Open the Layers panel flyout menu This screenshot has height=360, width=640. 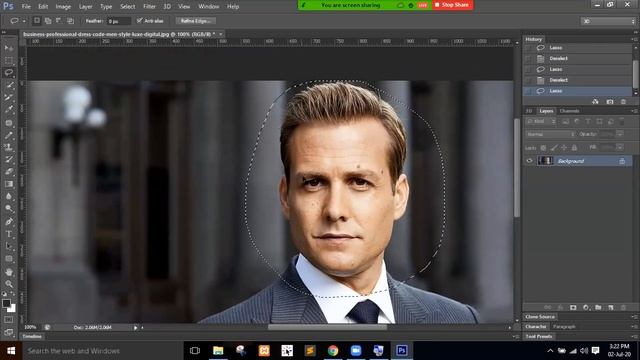(635, 111)
